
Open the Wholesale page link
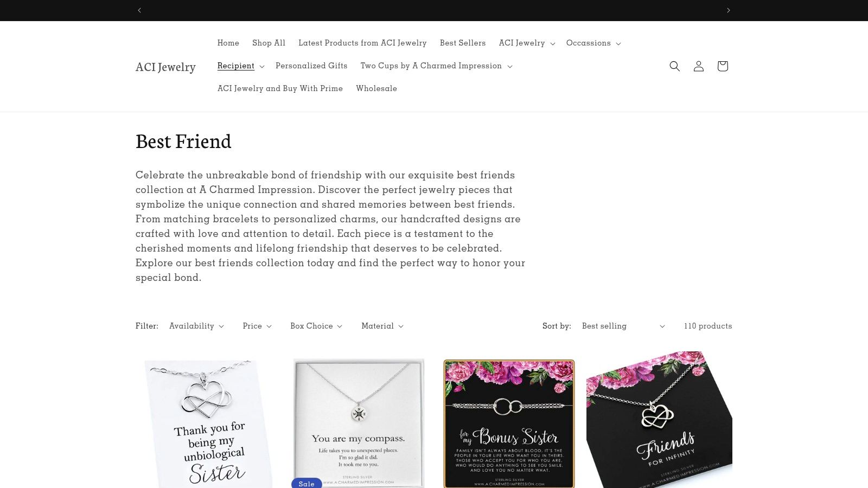click(376, 89)
